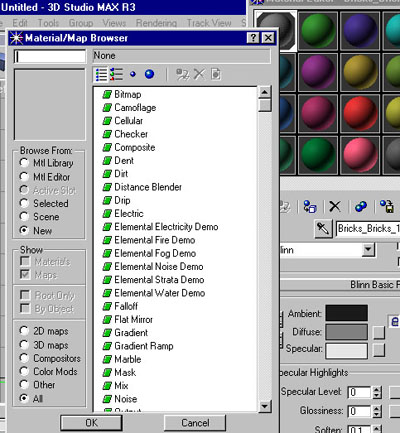Viewport: 400px width, 433px height.
Task: Increase Glossiness spinner
Action: 377,408
